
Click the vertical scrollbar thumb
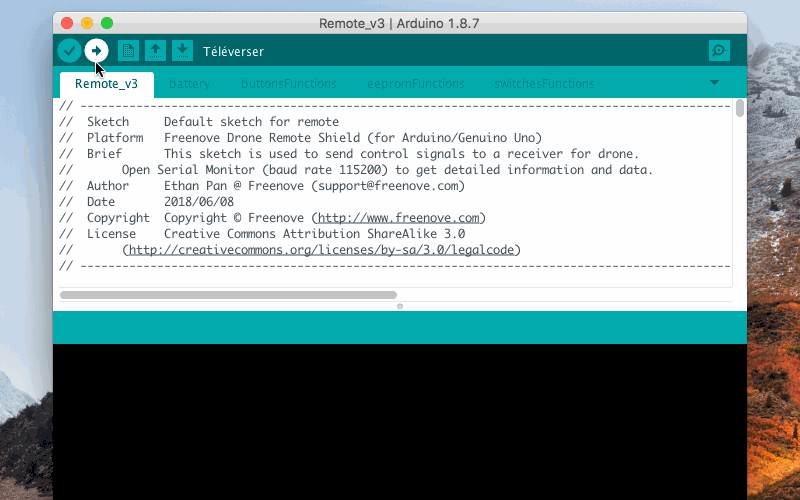[740, 108]
